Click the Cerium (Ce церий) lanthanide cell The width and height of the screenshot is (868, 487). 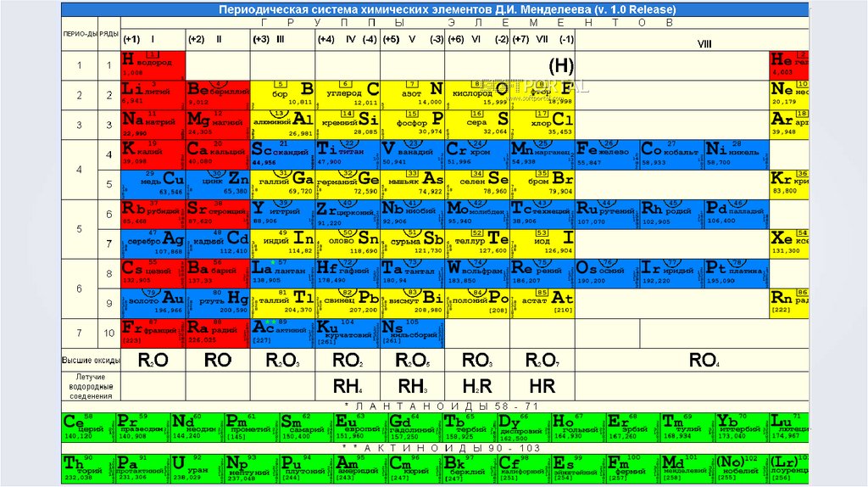[x=88, y=427]
